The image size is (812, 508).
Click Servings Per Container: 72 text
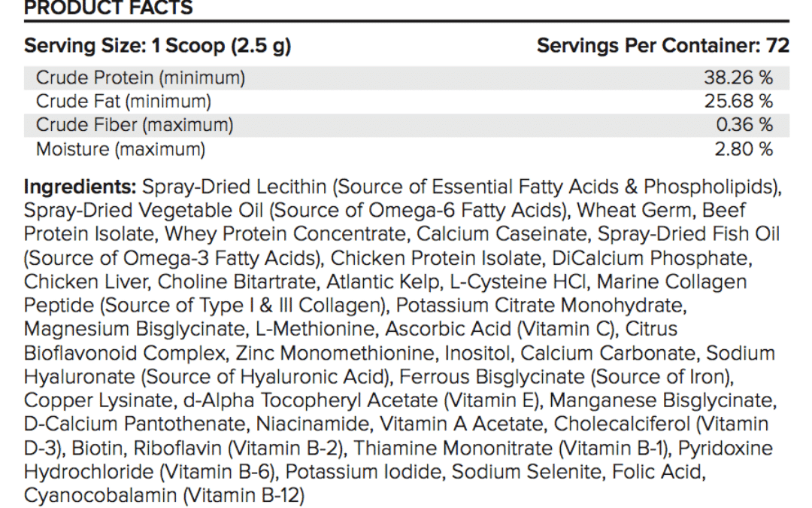point(663,46)
